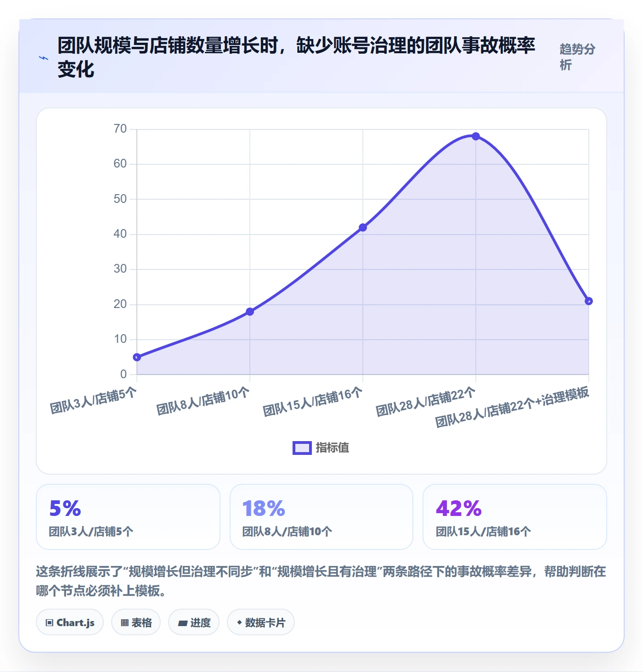Click the y-axis value 70
This screenshot has width=643, height=672.
[x=120, y=129]
